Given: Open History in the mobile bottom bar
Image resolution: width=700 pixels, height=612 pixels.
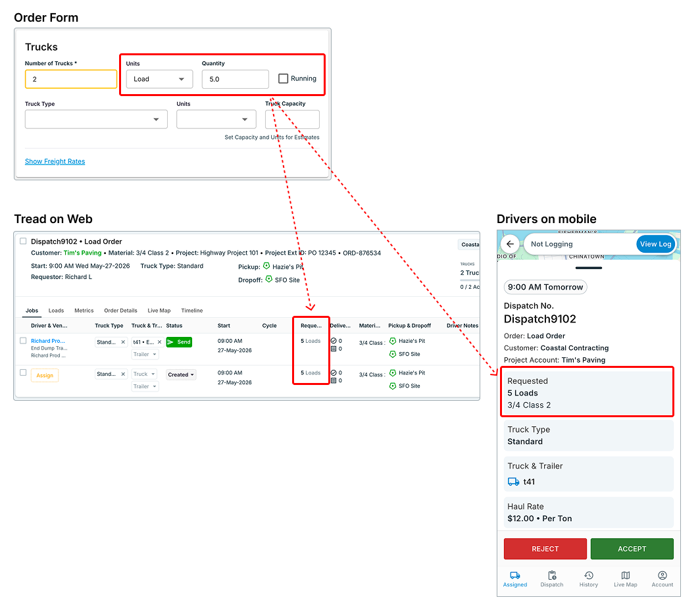Looking at the screenshot, I should 588,579.
